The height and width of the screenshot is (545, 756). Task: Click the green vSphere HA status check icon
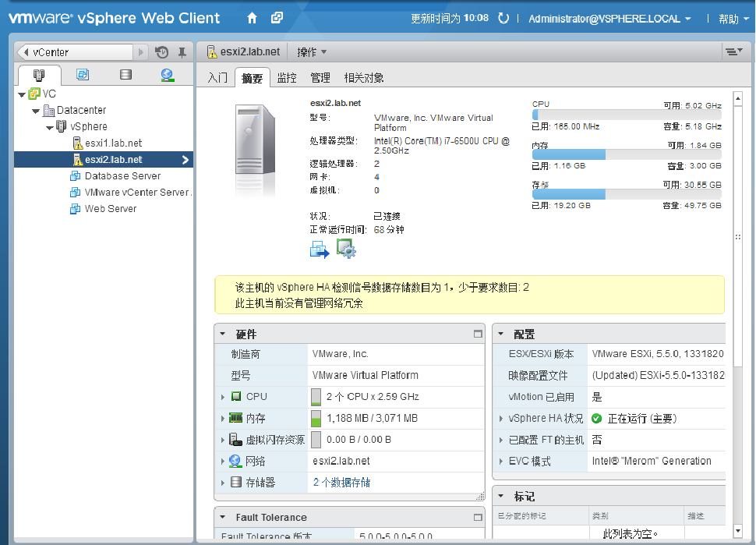[x=597, y=419]
